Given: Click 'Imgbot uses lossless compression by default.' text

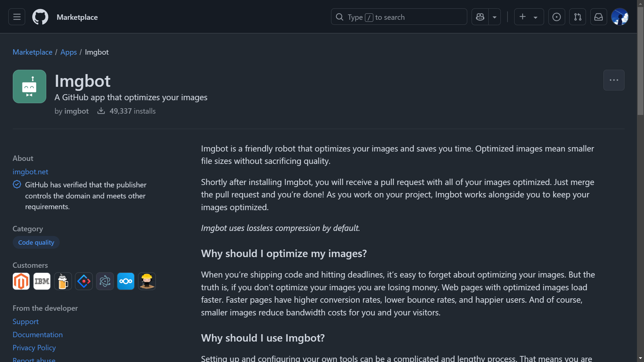Looking at the screenshot, I should [280, 228].
